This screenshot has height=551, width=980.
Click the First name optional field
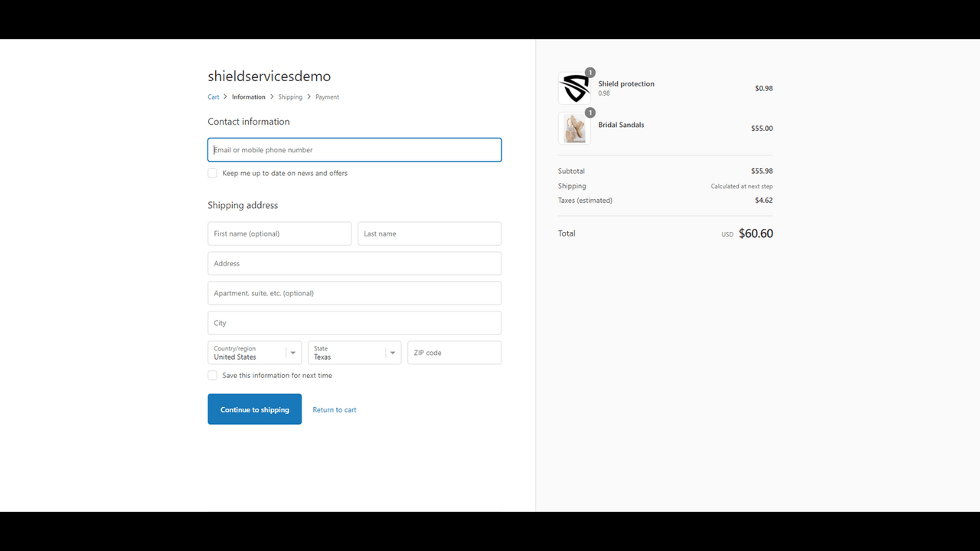[279, 233]
